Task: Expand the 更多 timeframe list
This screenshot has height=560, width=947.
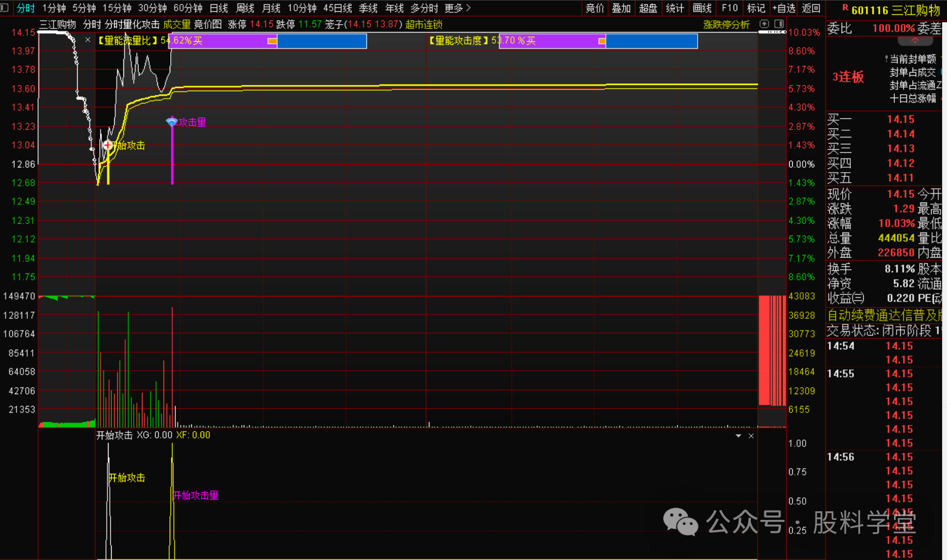Action: pyautogui.click(x=457, y=8)
